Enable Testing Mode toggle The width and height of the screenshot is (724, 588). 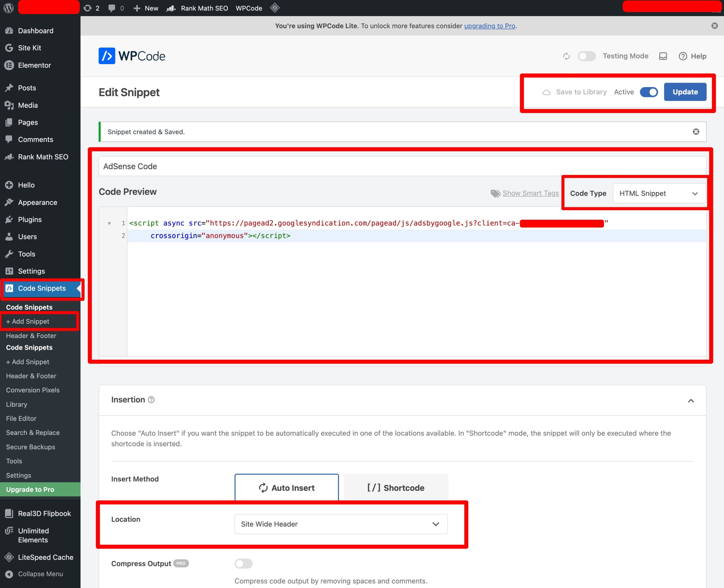pos(587,56)
